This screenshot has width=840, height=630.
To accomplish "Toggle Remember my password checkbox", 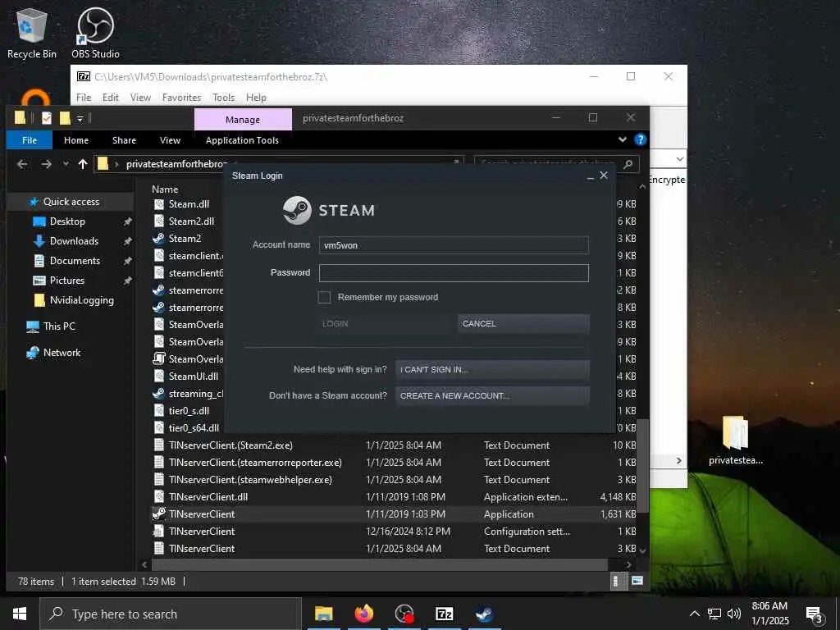I will pyautogui.click(x=324, y=297).
